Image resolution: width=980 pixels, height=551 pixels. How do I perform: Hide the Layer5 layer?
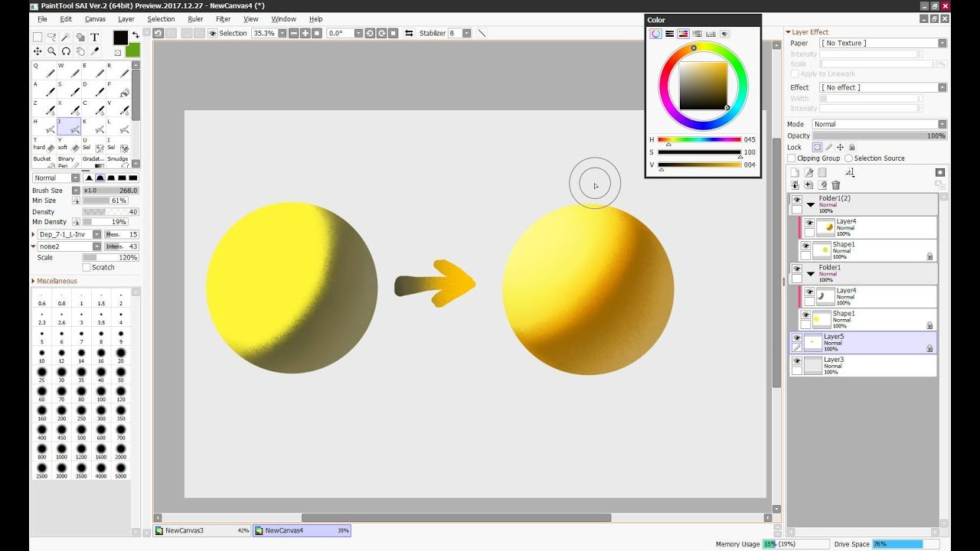tap(797, 337)
